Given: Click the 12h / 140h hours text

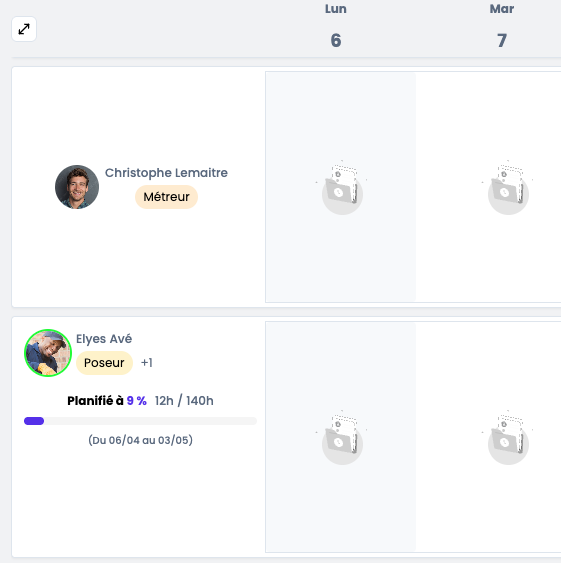Looking at the screenshot, I should 184,401.
